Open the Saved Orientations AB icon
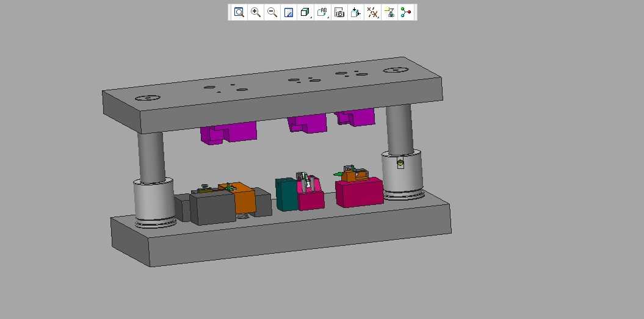 [323, 12]
